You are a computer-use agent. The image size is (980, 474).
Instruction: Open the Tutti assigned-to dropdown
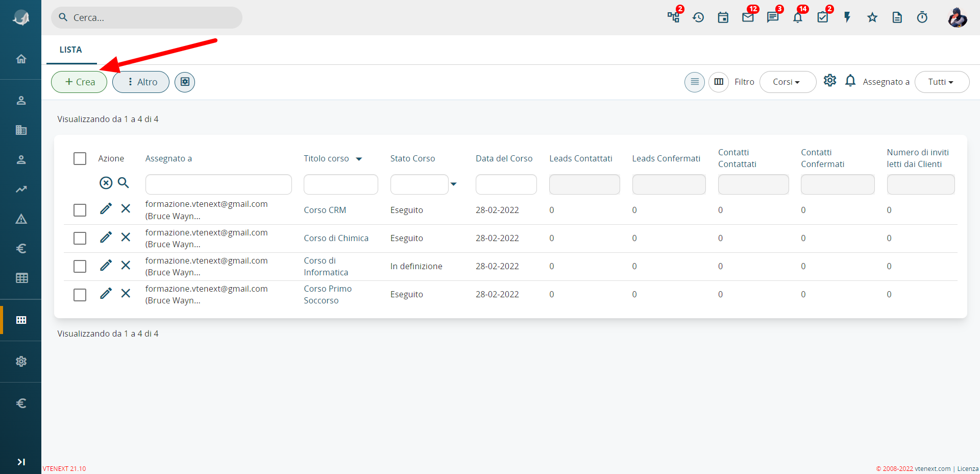[x=942, y=82]
